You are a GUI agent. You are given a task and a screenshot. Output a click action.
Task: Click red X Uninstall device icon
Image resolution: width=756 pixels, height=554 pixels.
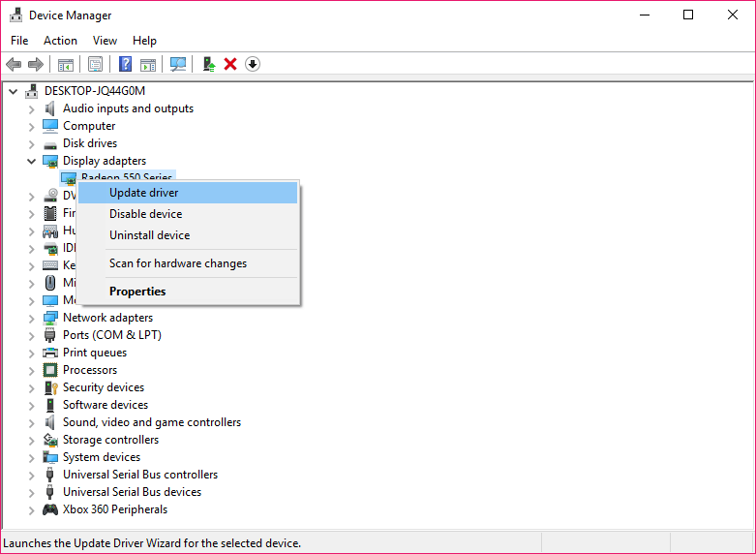pyautogui.click(x=230, y=64)
